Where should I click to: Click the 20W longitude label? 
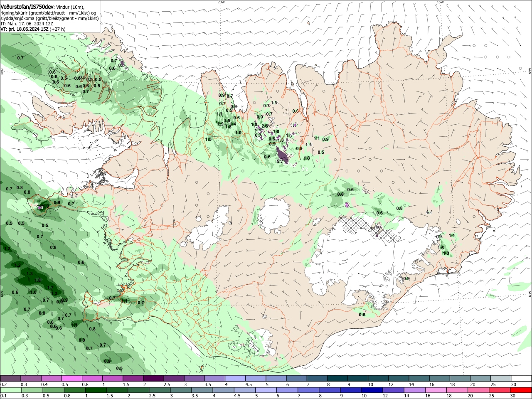221,2
